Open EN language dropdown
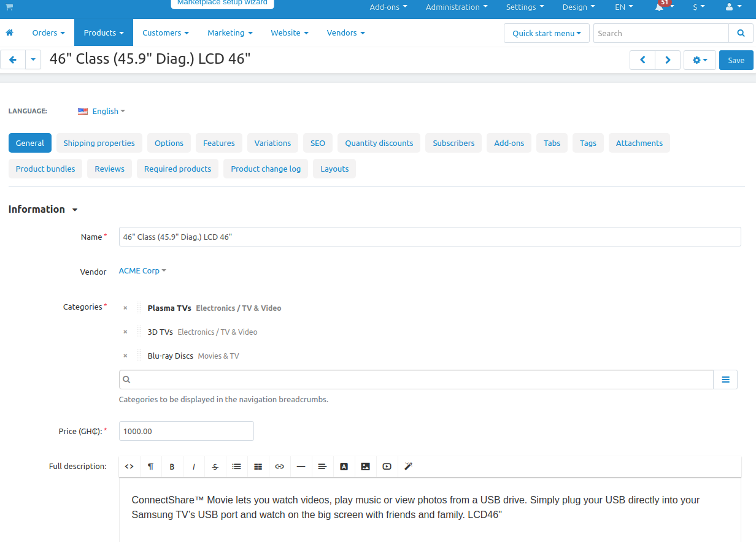Image resolution: width=756 pixels, height=542 pixels. pyautogui.click(x=624, y=7)
